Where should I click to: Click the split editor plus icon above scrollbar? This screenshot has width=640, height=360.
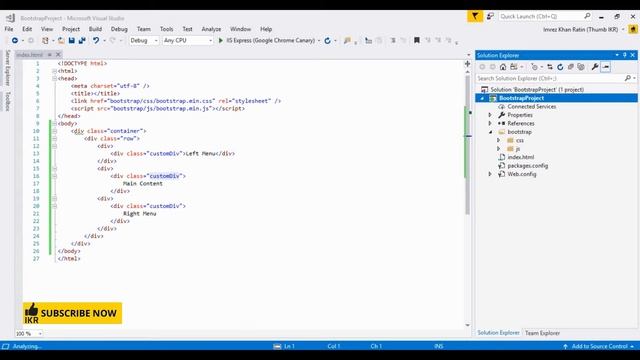[467, 64]
